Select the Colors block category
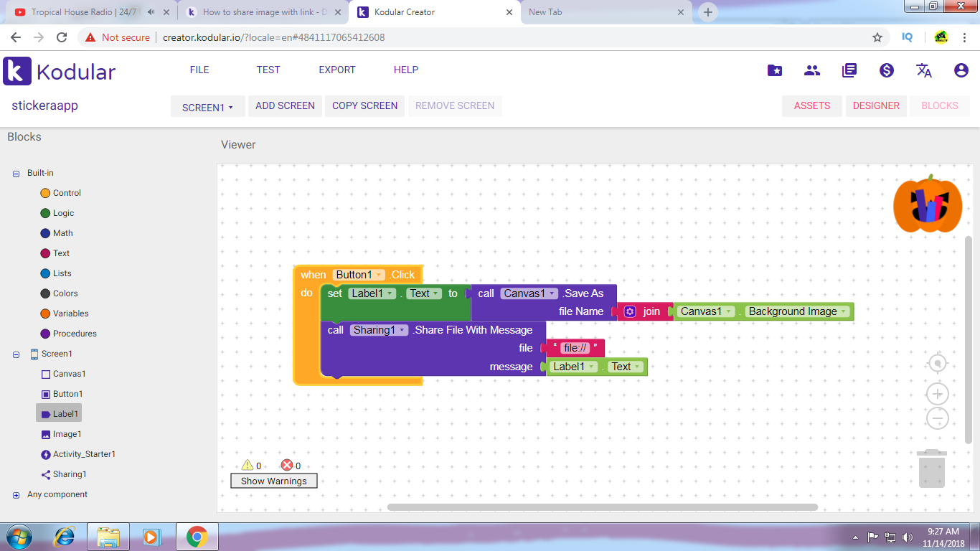980x551 pixels. click(x=65, y=293)
